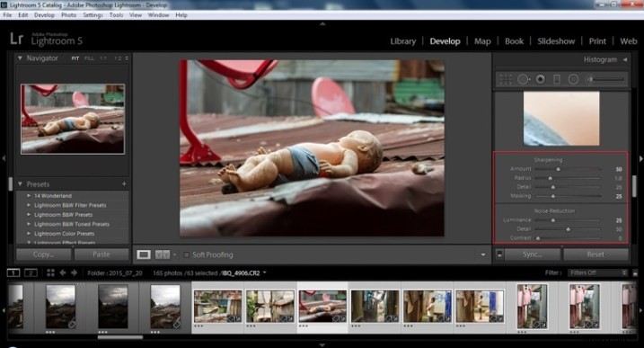Set Navigator zoom to FIT
Screen dimensions: 644x348
click(x=75, y=58)
